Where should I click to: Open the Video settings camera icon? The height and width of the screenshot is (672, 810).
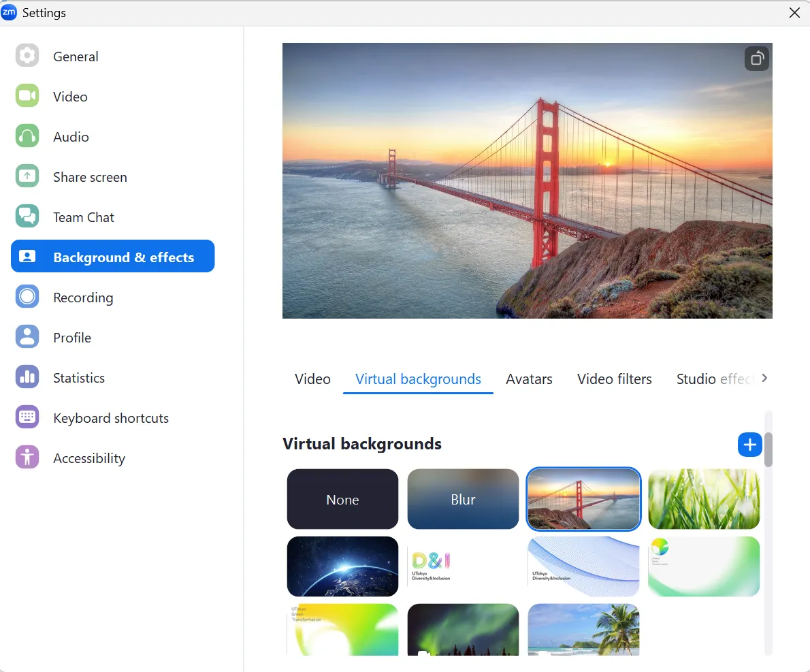click(27, 96)
